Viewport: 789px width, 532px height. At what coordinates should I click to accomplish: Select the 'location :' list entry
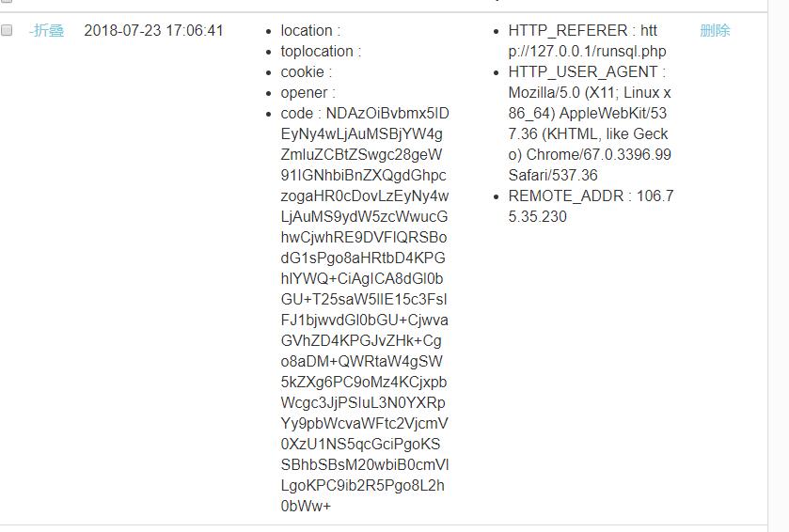(310, 31)
